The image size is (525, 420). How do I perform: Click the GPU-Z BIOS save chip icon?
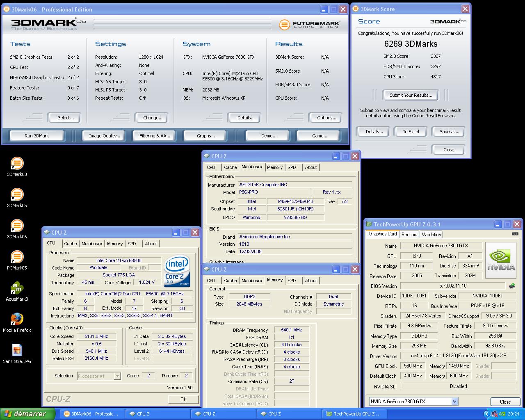[x=511, y=286]
